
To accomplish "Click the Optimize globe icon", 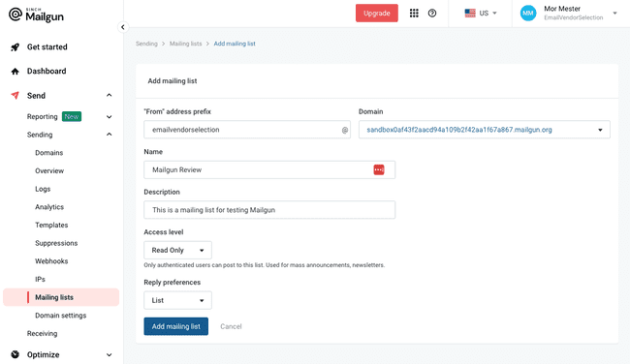I will click(x=15, y=354).
